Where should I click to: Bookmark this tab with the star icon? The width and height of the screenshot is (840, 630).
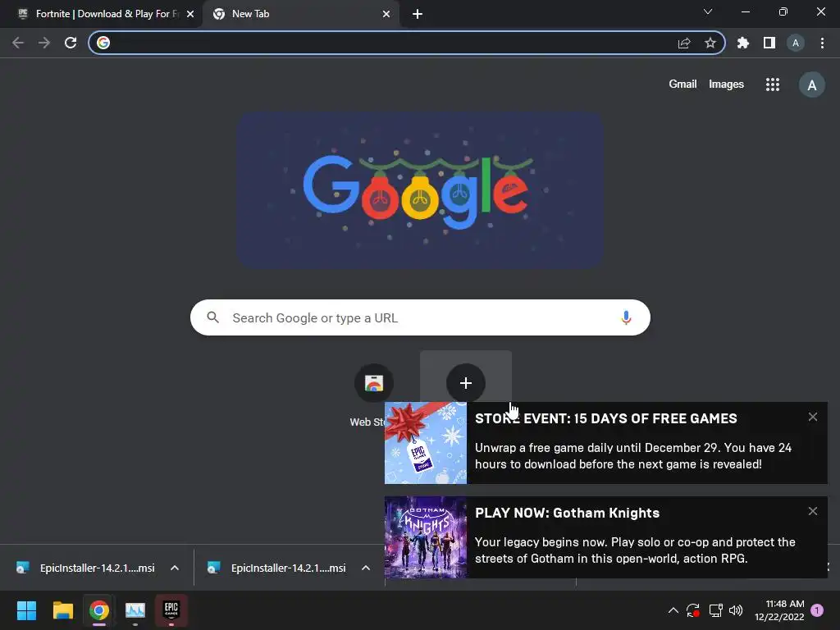tap(710, 43)
